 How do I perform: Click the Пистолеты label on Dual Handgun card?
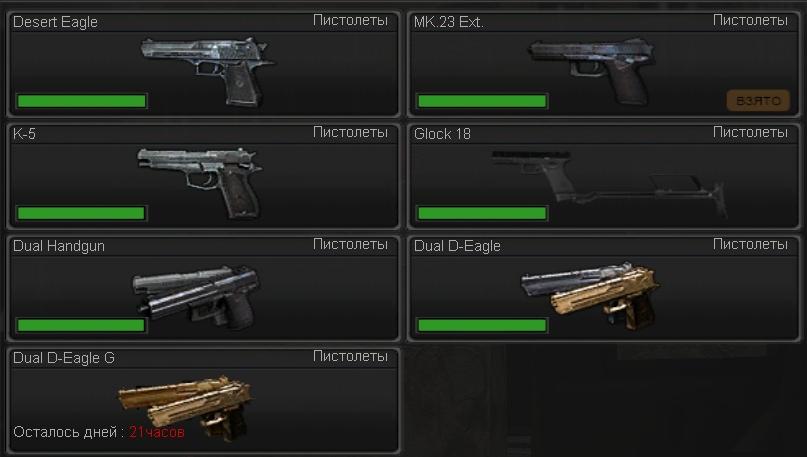pos(350,244)
